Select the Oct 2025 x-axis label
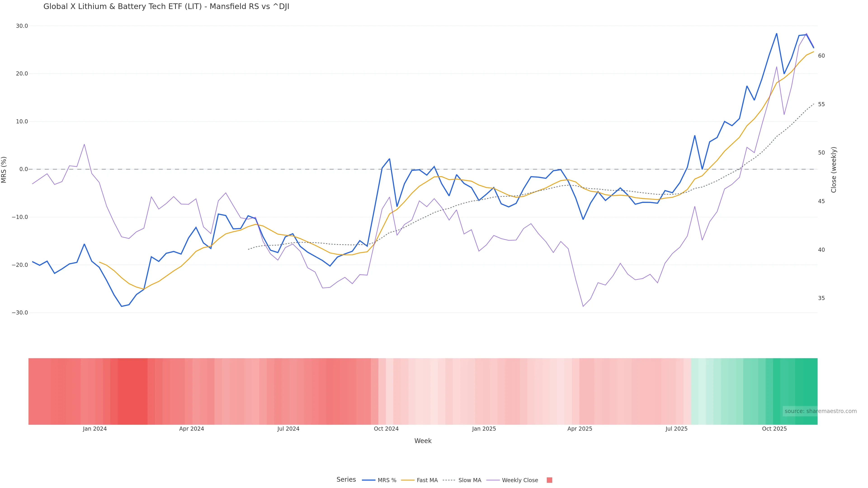The height and width of the screenshot is (488, 868). (774, 429)
